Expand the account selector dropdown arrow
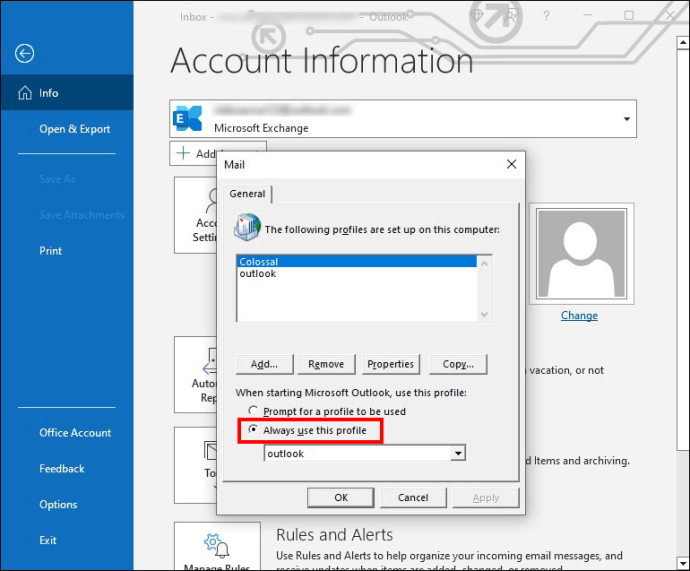Viewport: 690px width, 571px height. click(627, 119)
